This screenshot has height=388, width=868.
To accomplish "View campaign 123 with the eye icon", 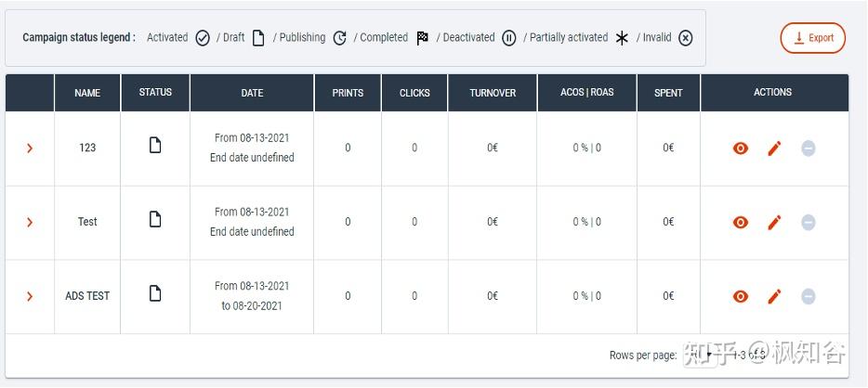I will click(x=741, y=149).
